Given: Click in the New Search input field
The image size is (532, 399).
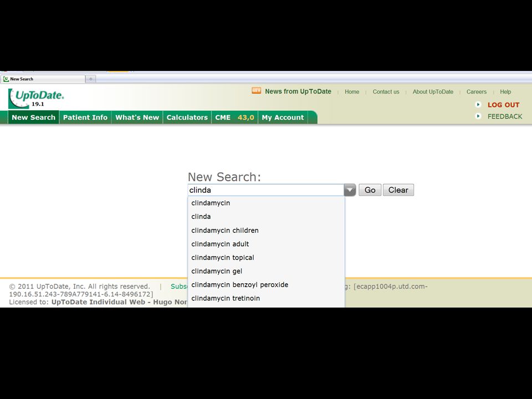Looking at the screenshot, I should pyautogui.click(x=266, y=190).
